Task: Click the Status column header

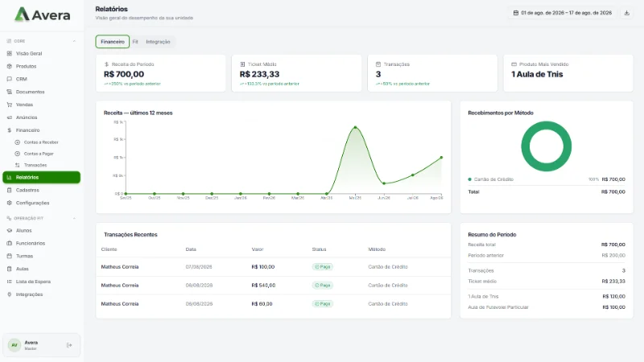Action: point(319,249)
